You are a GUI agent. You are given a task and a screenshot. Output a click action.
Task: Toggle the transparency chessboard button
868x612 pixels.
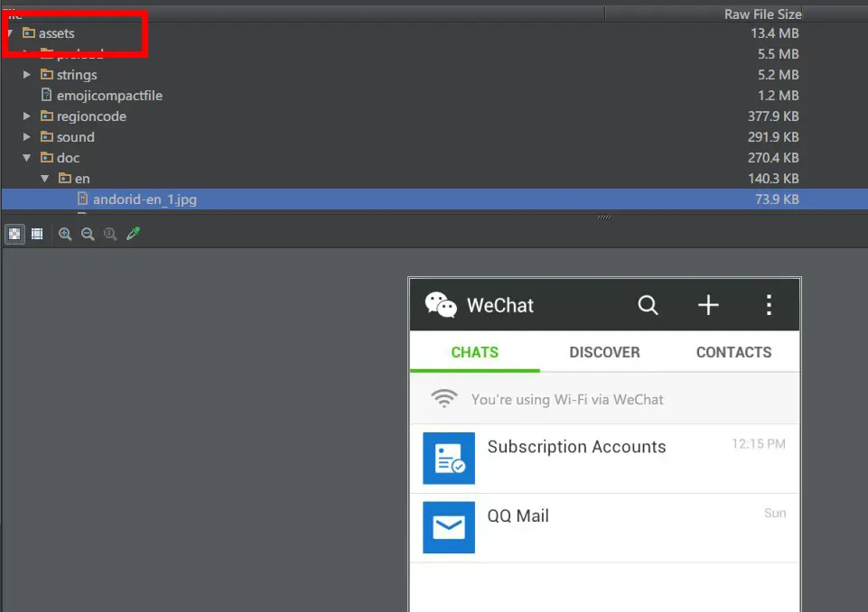coord(14,234)
